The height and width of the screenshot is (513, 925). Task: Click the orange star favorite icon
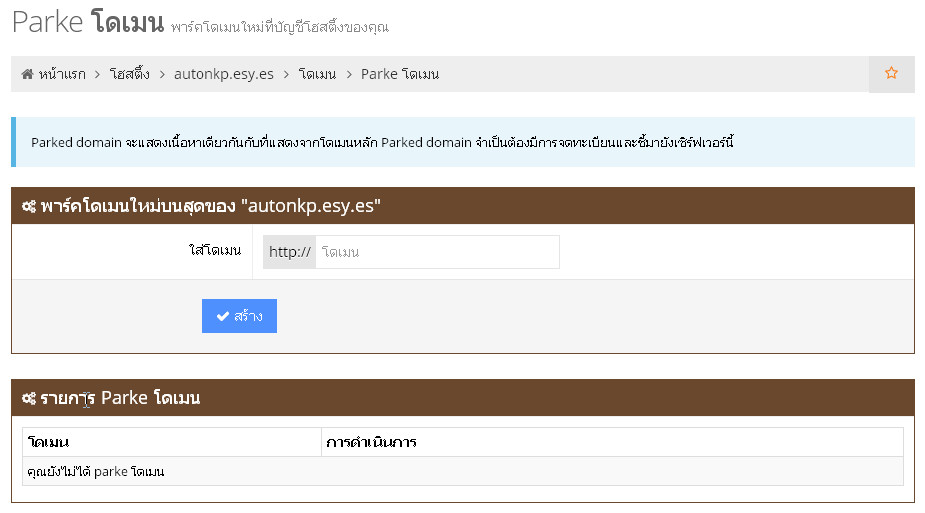(x=891, y=74)
